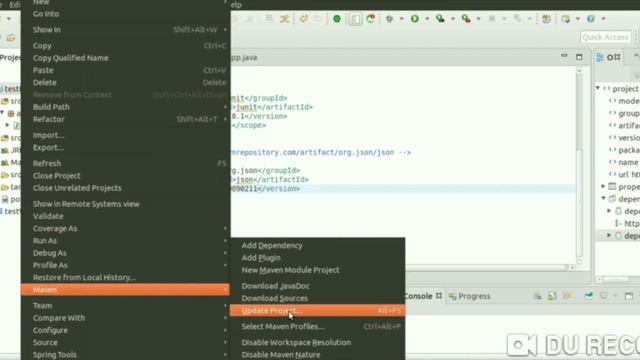
Task: Click the editor's vertical scrollbar
Action: (x=579, y=165)
